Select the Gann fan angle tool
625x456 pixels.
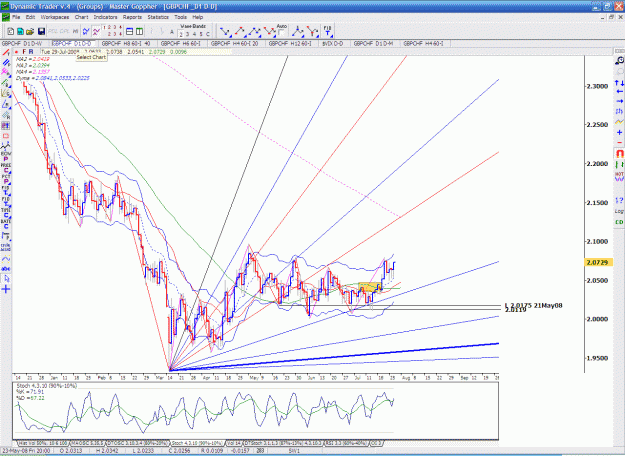pyautogui.click(x=6, y=94)
